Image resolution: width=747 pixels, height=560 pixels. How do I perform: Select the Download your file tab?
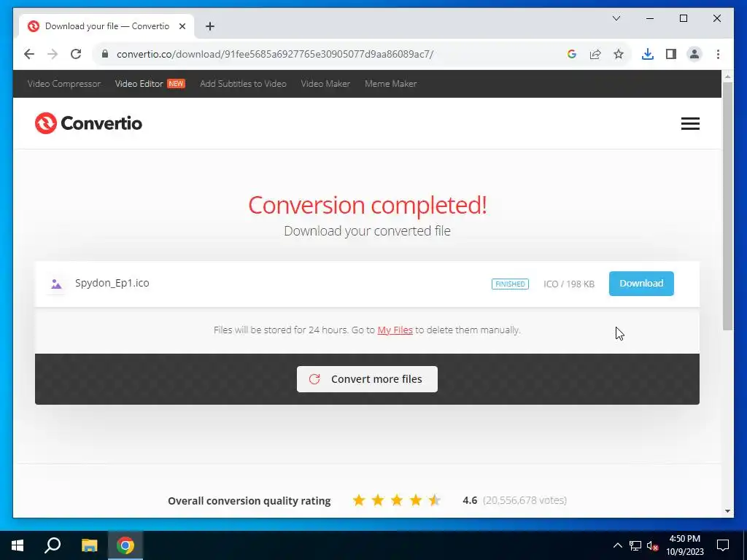tap(107, 26)
